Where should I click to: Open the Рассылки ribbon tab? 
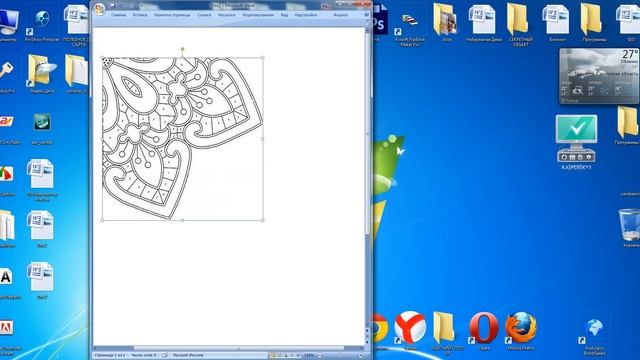click(x=227, y=15)
